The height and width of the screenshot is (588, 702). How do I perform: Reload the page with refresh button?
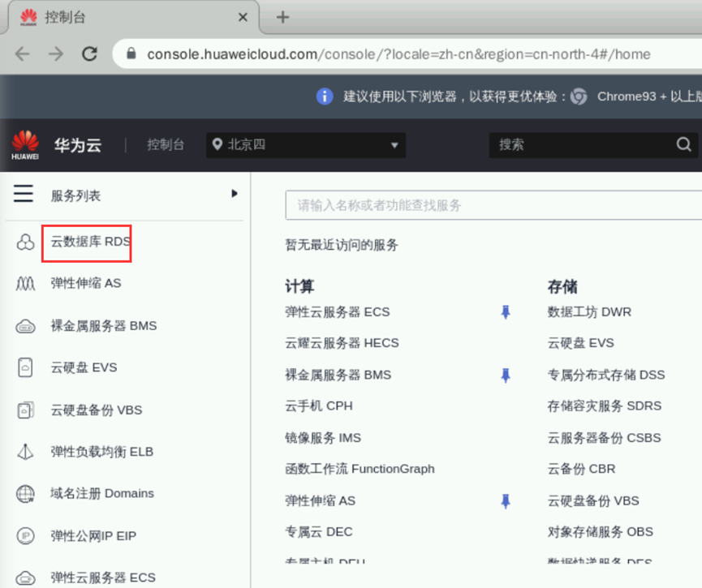click(x=89, y=54)
